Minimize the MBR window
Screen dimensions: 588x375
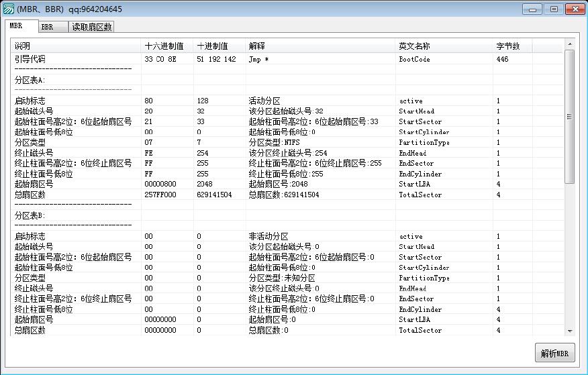[535, 9]
